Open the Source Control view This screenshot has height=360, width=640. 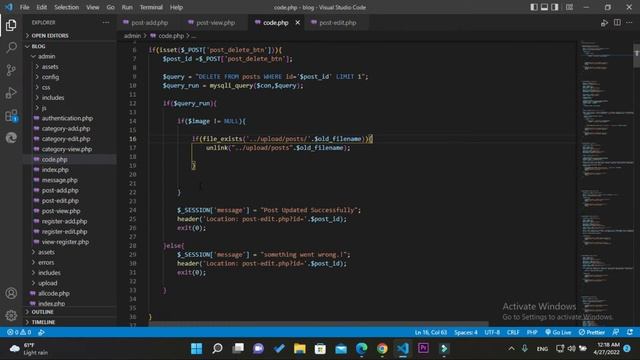tap(11, 70)
